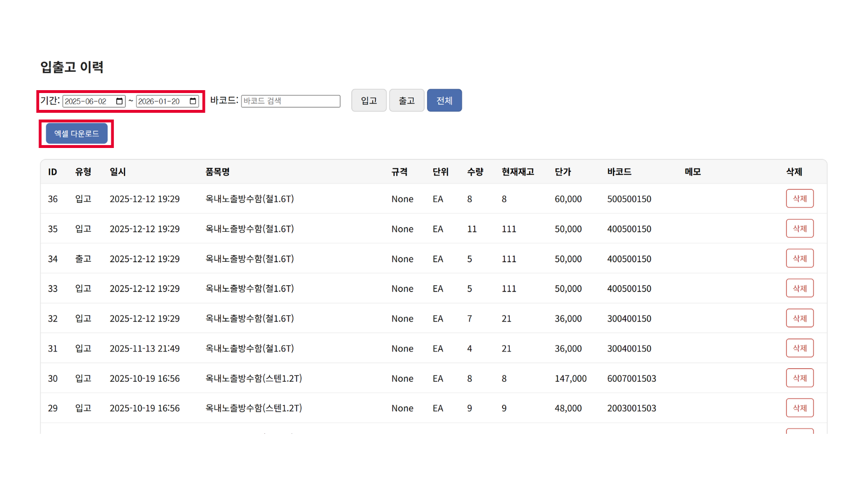
Task: Delete record ID 36 with 삭제
Action: [799, 199]
